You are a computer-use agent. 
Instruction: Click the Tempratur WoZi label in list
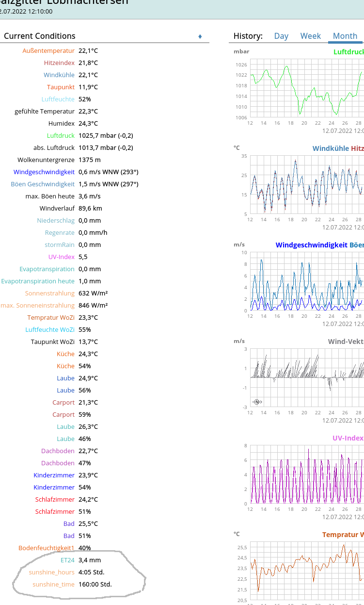point(51,317)
